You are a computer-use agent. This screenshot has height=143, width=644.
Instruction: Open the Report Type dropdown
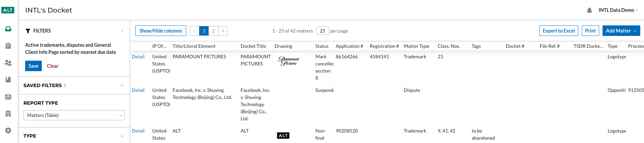coord(74,115)
